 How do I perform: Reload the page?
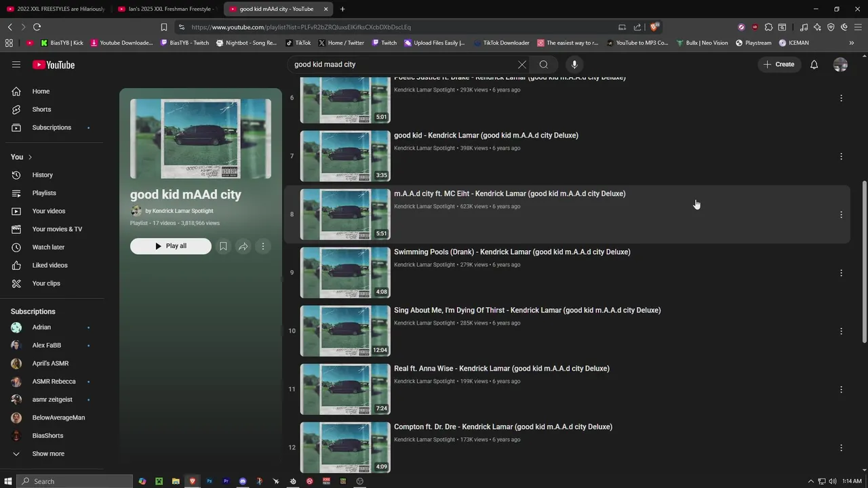(x=37, y=27)
